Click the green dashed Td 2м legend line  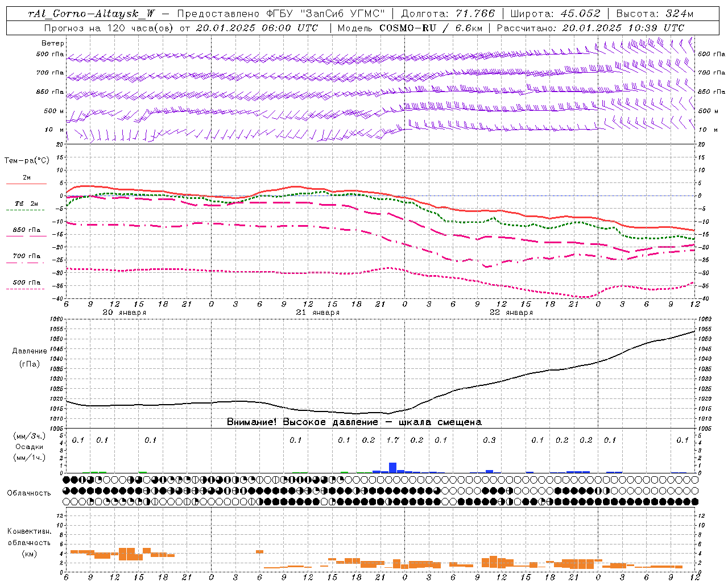coord(25,210)
